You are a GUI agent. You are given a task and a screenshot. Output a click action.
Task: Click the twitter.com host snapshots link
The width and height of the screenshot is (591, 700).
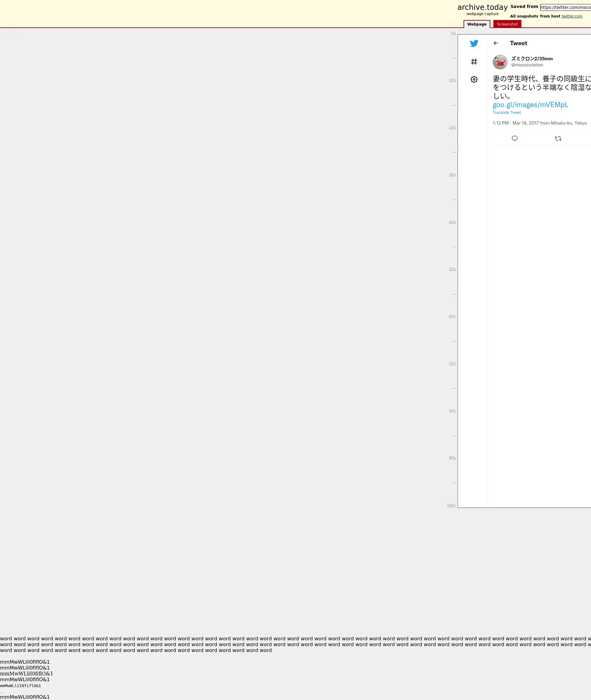[572, 16]
